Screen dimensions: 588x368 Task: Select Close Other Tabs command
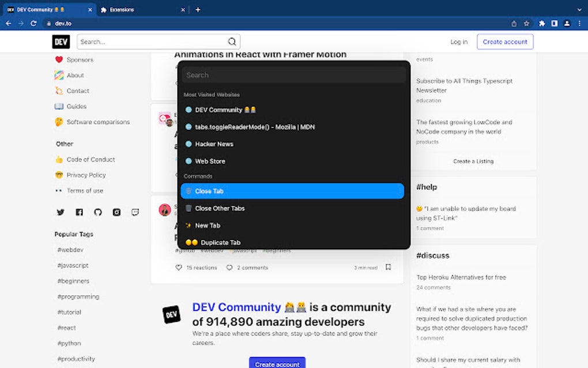pos(292,208)
